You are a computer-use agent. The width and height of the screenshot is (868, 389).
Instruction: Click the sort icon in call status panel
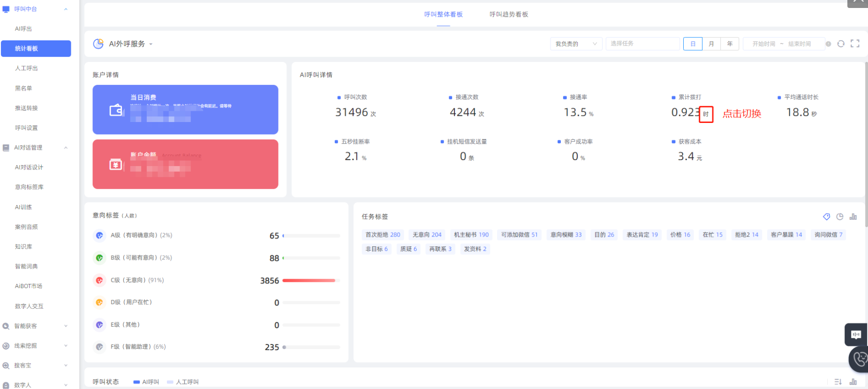[838, 382]
